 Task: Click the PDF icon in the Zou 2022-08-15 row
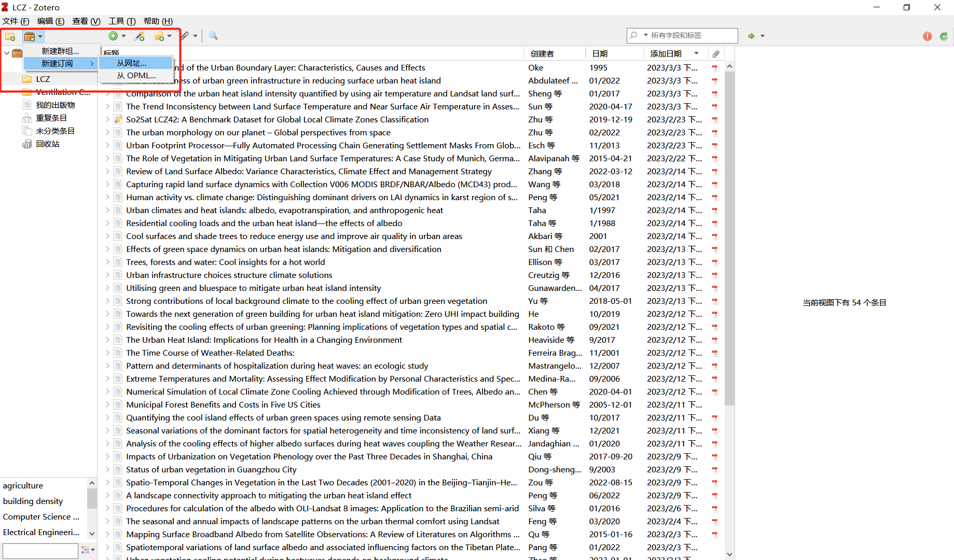pyautogui.click(x=715, y=483)
